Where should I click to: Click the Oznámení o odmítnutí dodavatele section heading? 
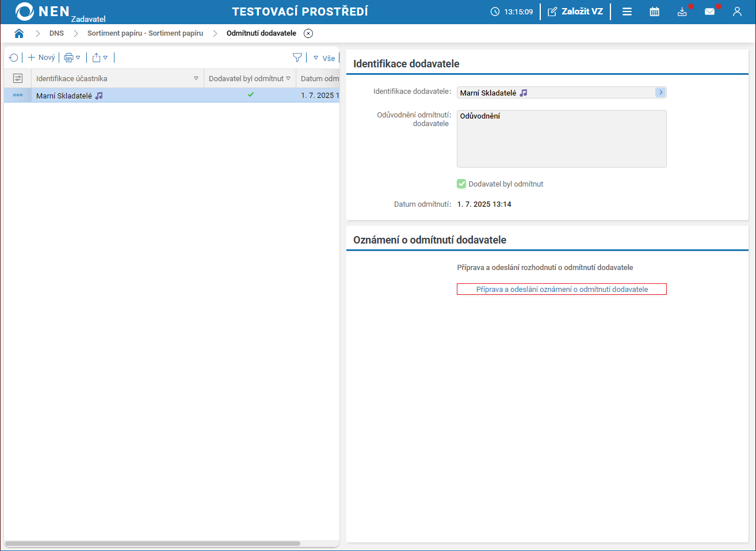click(x=430, y=240)
